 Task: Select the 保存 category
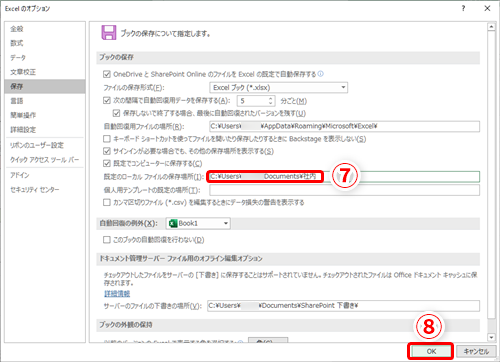pyautogui.click(x=45, y=86)
